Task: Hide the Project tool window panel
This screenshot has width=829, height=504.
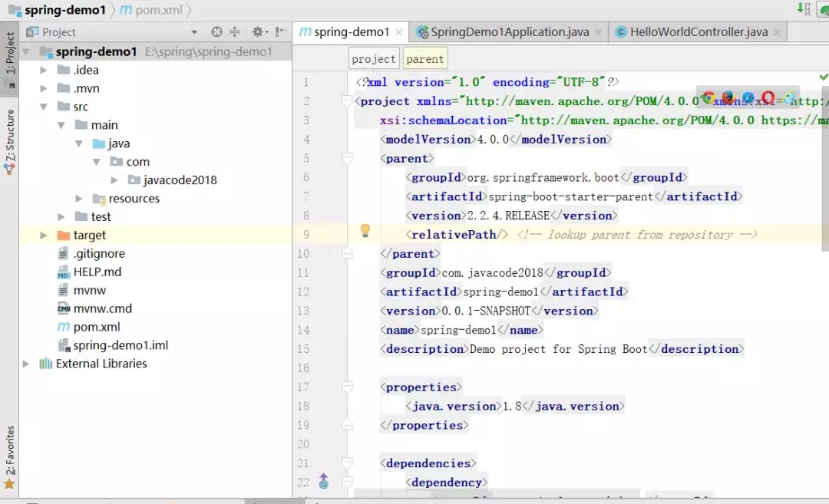Action: pyautogui.click(x=281, y=32)
